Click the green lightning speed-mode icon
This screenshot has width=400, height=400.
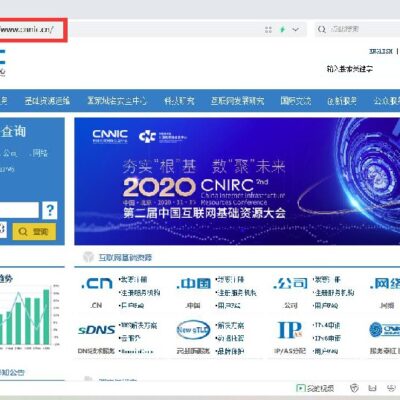pos(283,30)
